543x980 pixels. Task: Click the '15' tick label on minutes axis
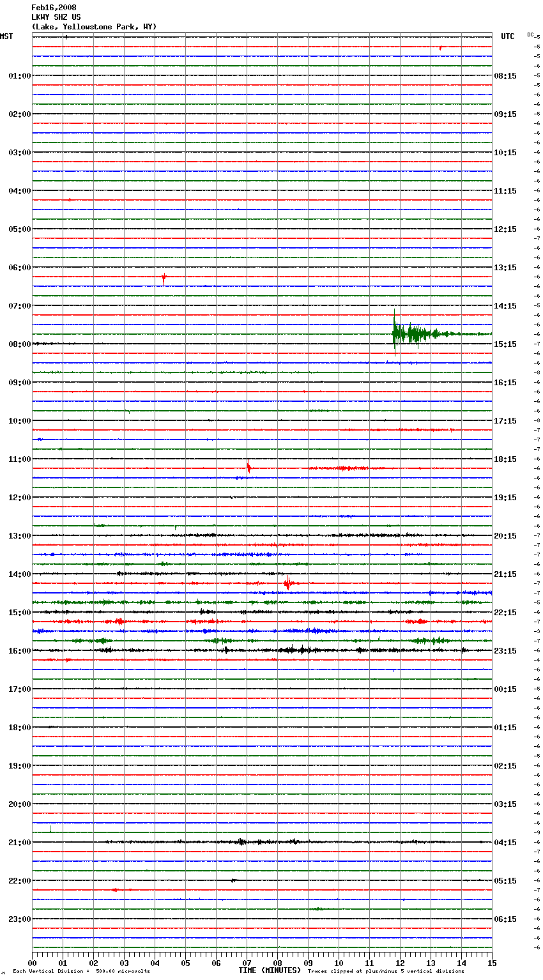[492, 963]
